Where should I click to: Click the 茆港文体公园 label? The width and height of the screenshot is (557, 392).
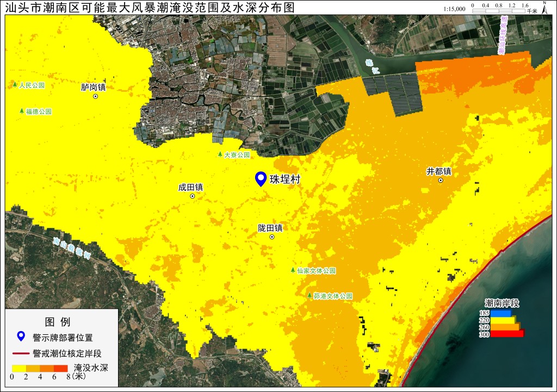333,296
